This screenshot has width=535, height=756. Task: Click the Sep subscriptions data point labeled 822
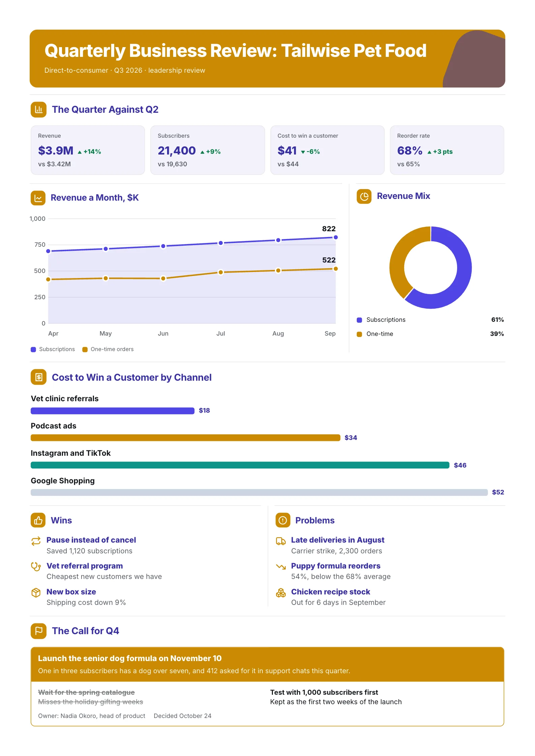(336, 237)
